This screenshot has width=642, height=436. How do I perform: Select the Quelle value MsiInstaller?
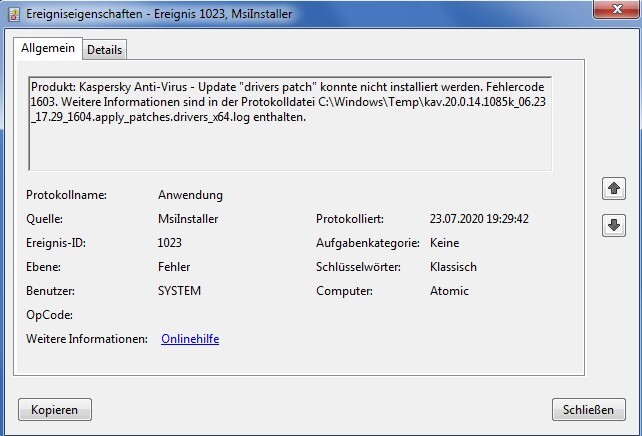click(x=188, y=219)
